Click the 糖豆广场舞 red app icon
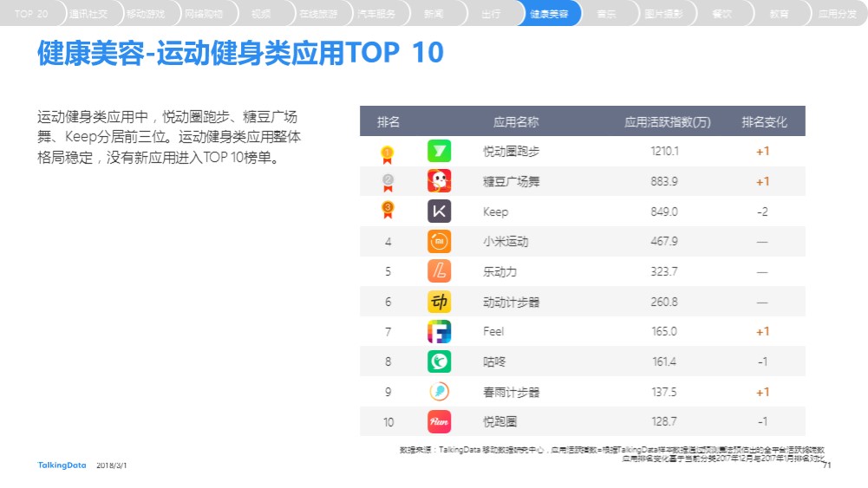Viewport: 868px width, 488px height. pyautogui.click(x=439, y=181)
